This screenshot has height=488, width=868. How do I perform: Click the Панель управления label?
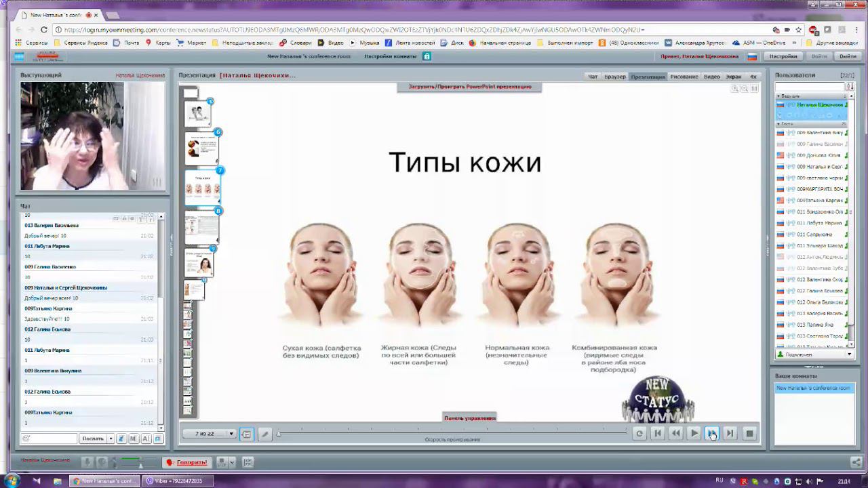469,418
